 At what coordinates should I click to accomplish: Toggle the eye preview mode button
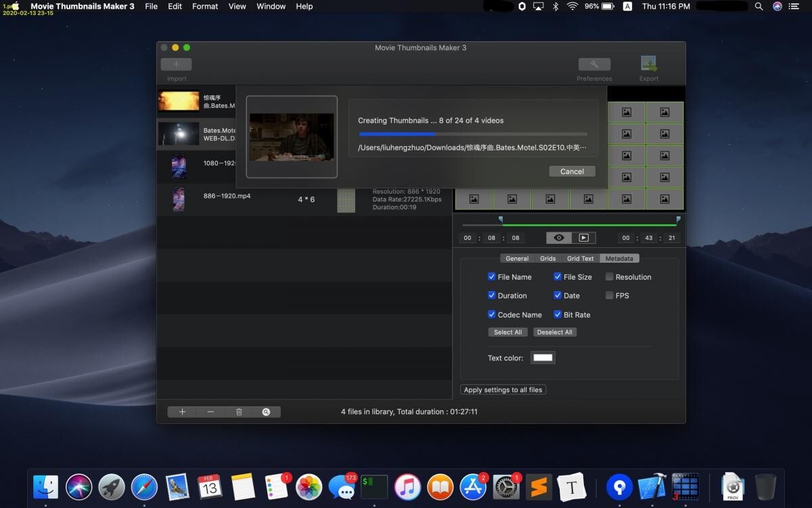(x=559, y=238)
